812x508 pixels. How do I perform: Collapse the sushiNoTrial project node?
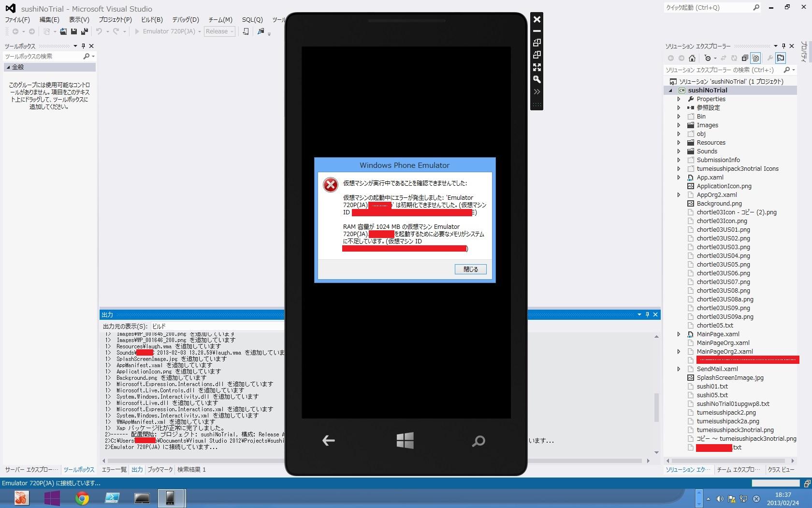coord(670,90)
